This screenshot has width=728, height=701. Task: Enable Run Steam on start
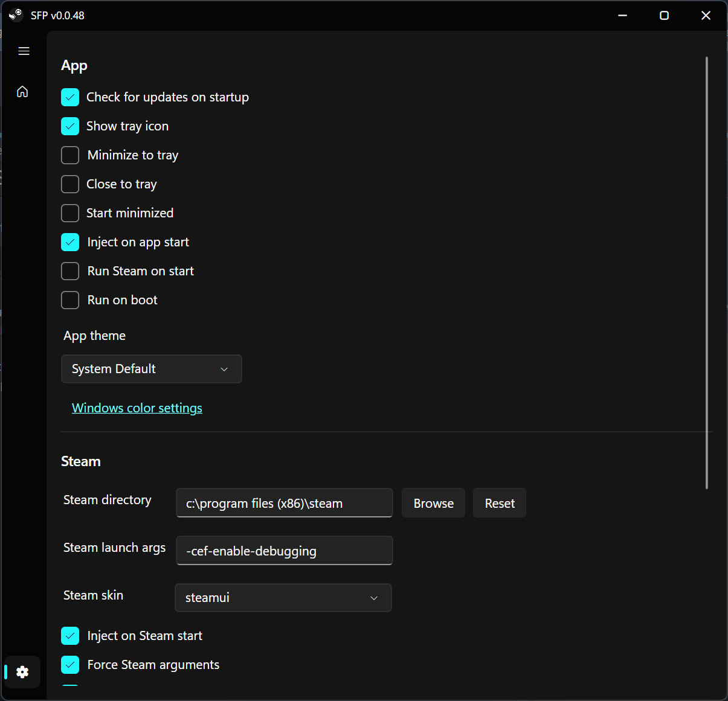tap(70, 271)
